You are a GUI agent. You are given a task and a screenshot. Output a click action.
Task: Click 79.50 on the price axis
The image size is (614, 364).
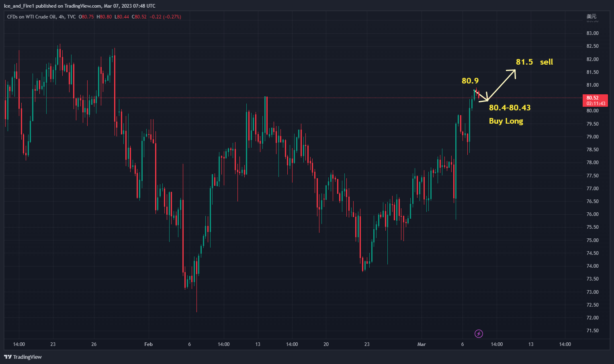click(x=592, y=124)
